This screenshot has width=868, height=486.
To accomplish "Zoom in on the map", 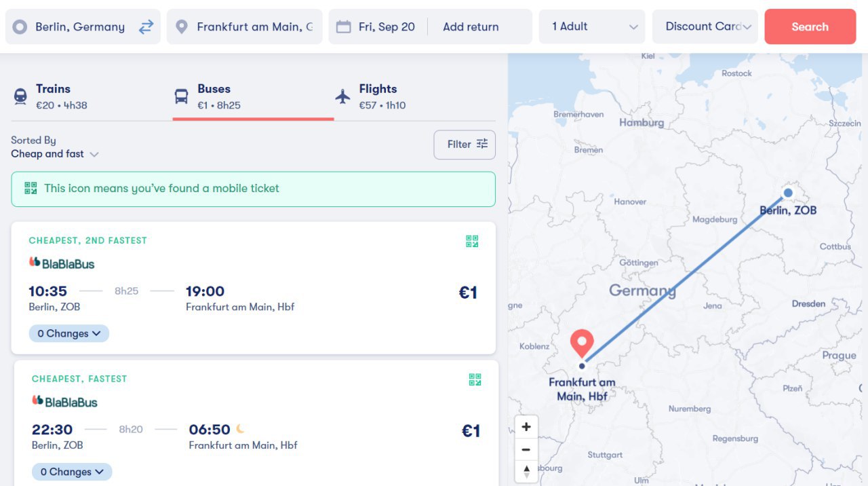I will pyautogui.click(x=526, y=427).
